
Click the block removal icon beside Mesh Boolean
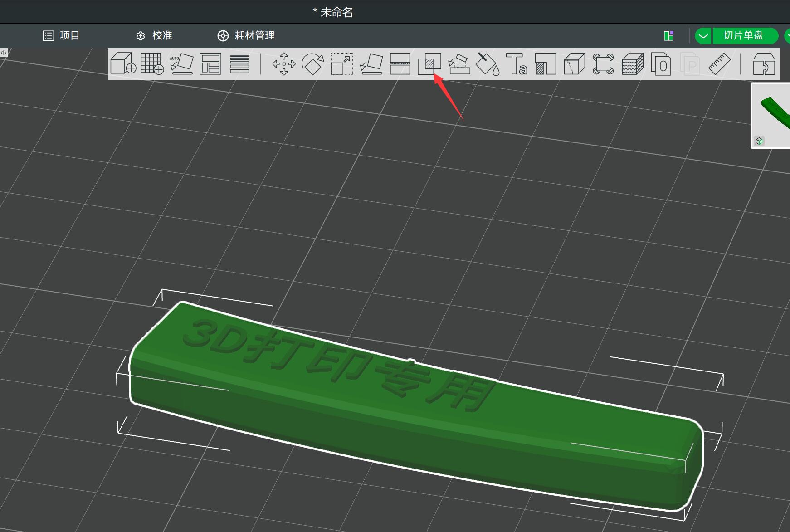click(459, 63)
